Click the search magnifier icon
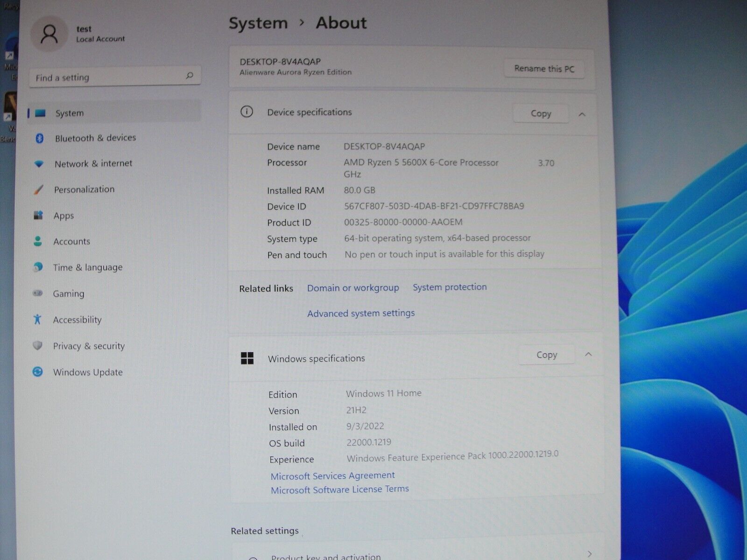This screenshot has width=747, height=560. tap(190, 75)
